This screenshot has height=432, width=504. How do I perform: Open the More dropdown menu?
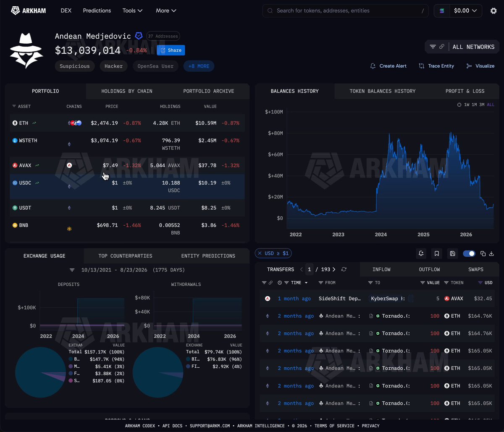pos(166,11)
